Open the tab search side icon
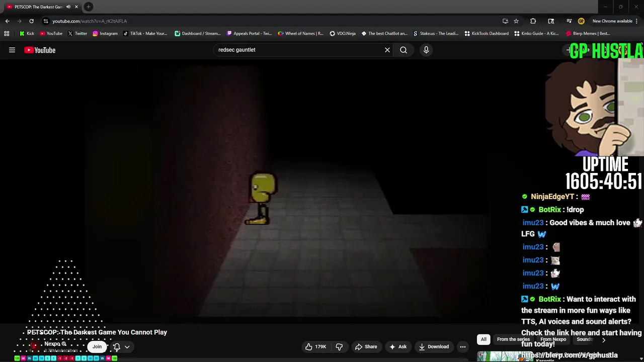The image size is (644, 362). tap(551, 21)
